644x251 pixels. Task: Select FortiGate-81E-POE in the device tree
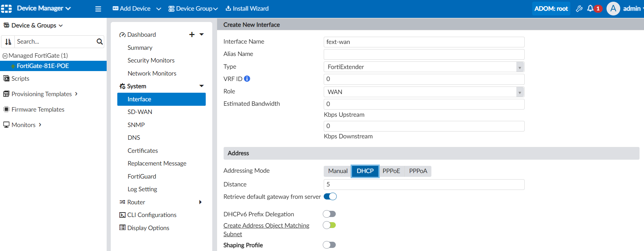43,66
